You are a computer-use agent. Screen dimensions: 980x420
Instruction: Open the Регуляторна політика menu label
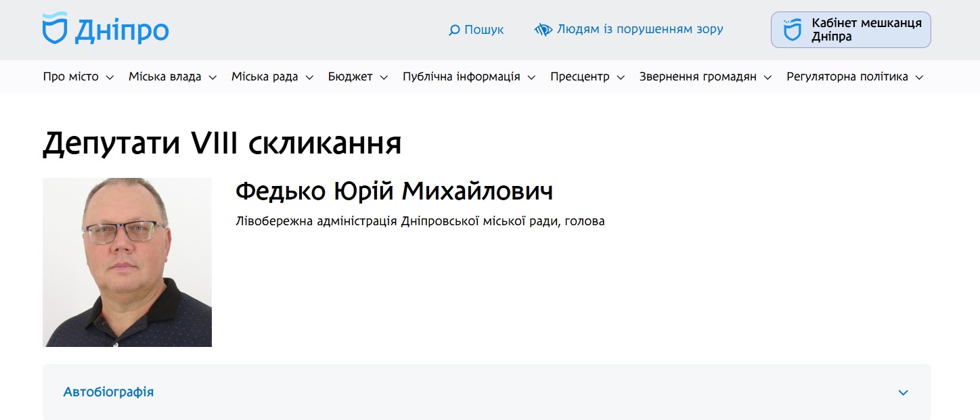click(847, 77)
